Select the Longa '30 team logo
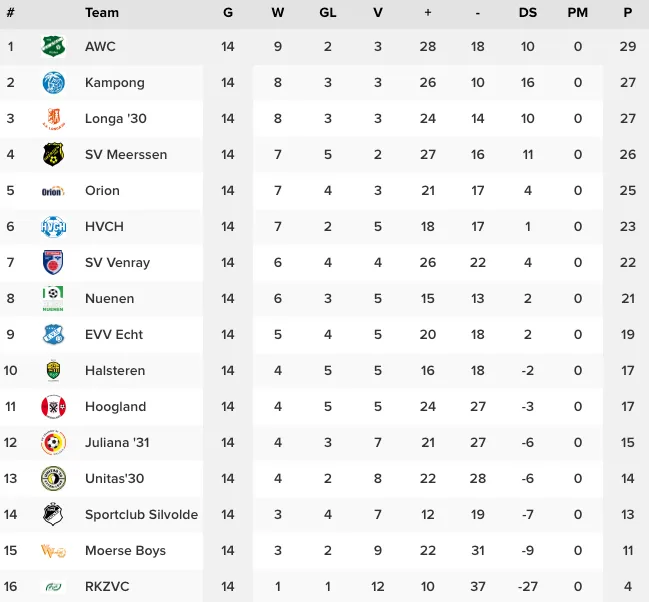 53,119
